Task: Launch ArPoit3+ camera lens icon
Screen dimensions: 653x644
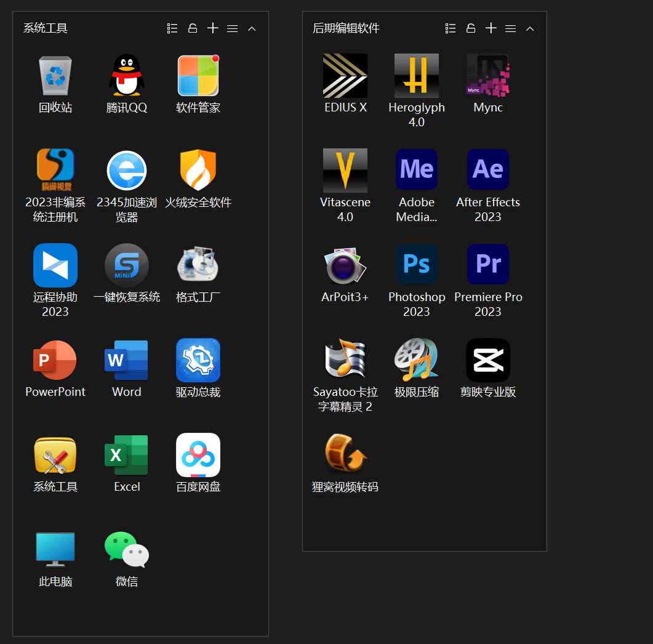Action: (345, 265)
